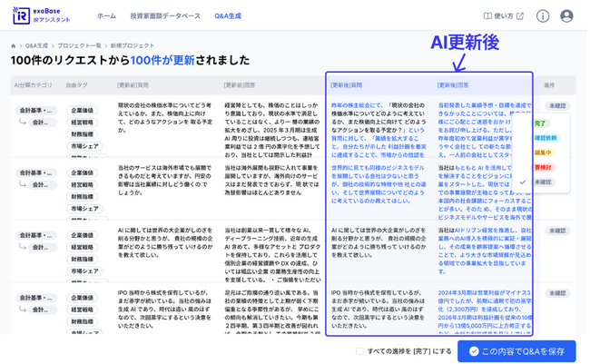Open the fourth row 未確認 status dropdown

tap(556, 293)
